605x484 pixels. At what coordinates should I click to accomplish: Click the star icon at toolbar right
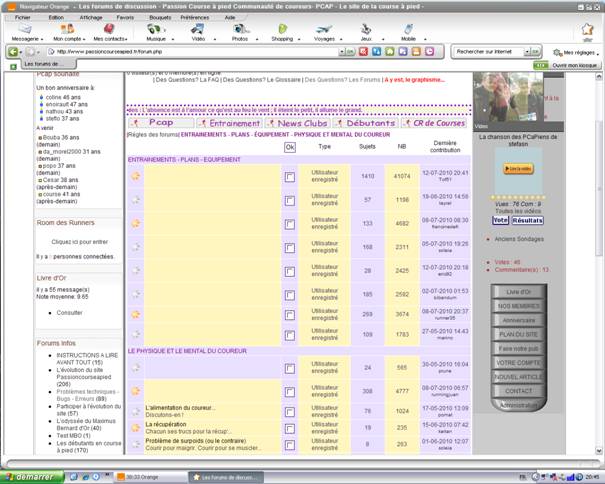[x=587, y=29]
